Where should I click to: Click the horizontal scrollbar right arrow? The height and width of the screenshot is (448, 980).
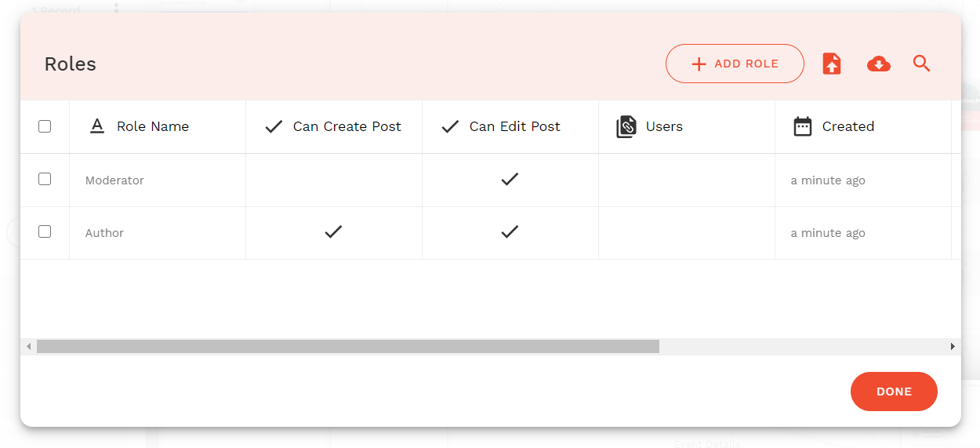[x=953, y=346]
